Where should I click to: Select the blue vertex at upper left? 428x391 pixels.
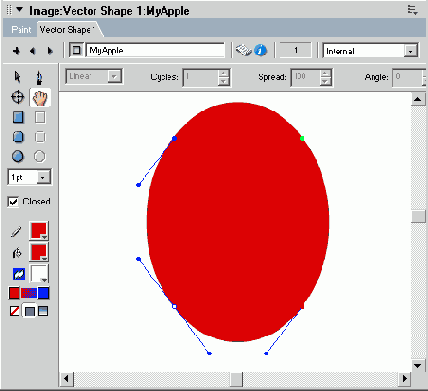point(174,138)
